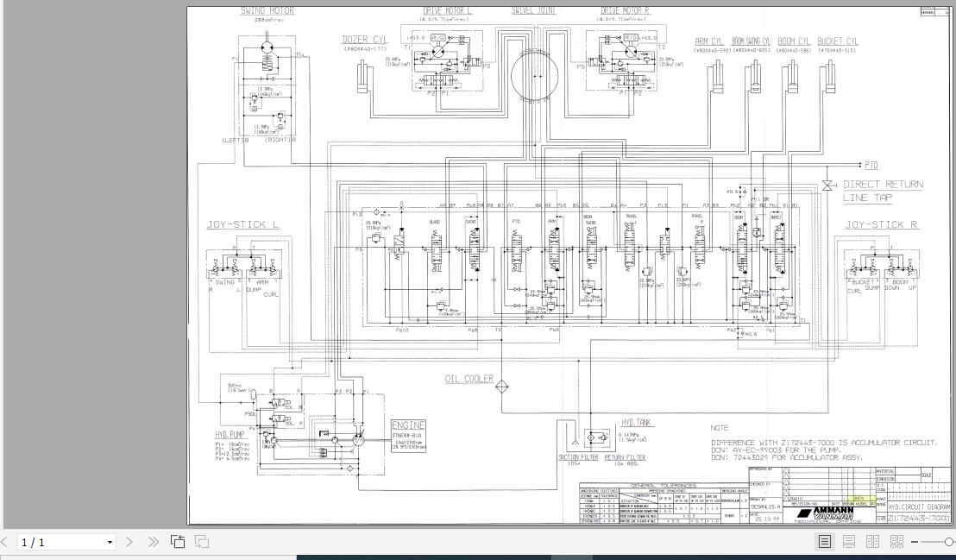This screenshot has height=560, width=956.
Task: Click the zoom slider handle
Action: 949,542
